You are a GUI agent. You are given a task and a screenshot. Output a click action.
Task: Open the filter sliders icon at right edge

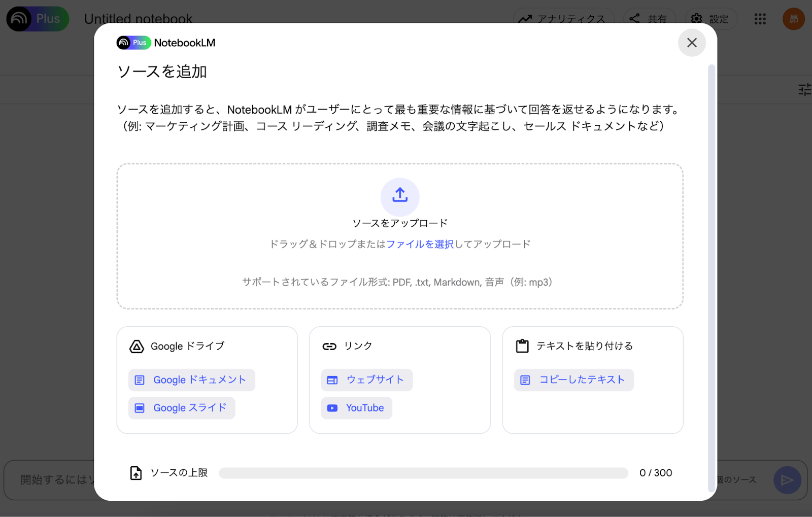coord(804,90)
